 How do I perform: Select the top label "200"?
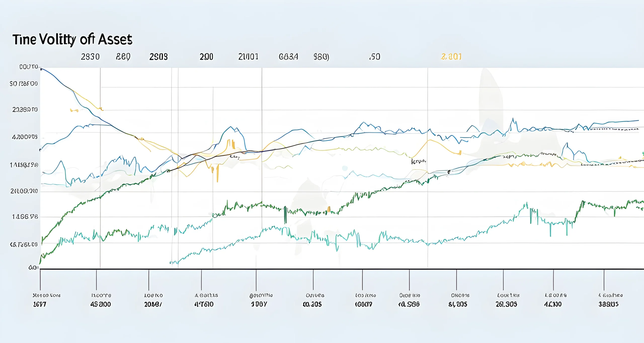206,57
